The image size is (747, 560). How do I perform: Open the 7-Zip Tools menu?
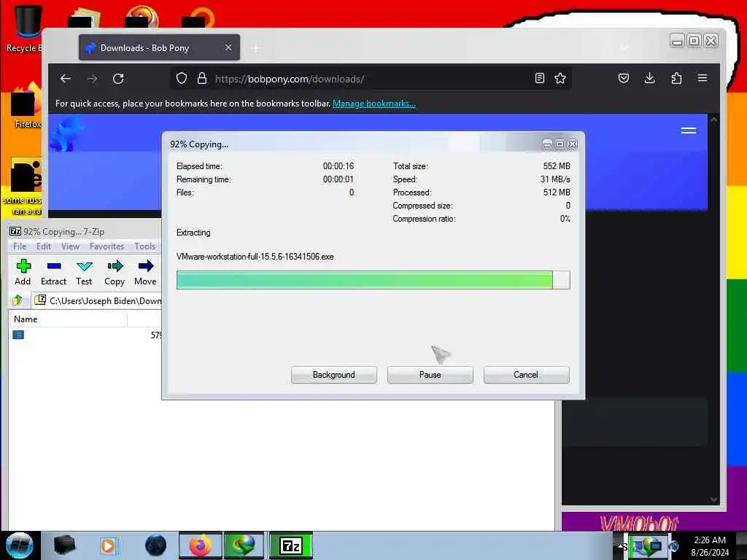coord(144,246)
